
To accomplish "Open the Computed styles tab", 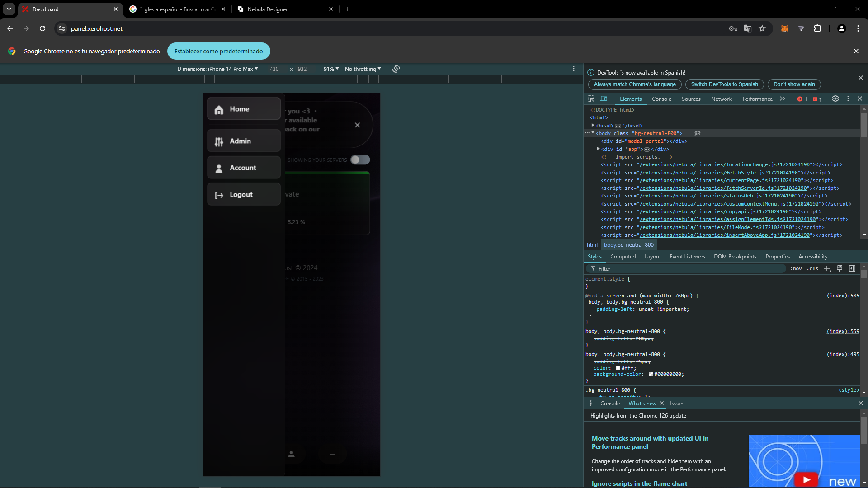I will pos(623,257).
